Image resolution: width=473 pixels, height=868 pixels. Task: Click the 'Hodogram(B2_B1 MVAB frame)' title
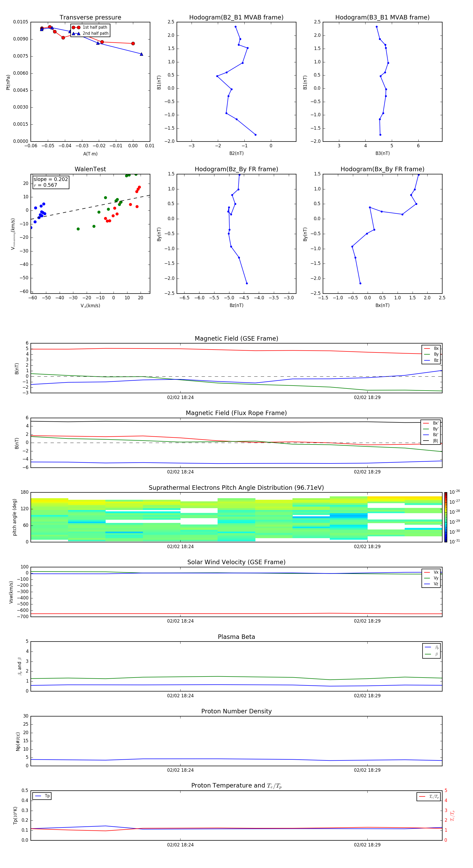tap(236, 18)
